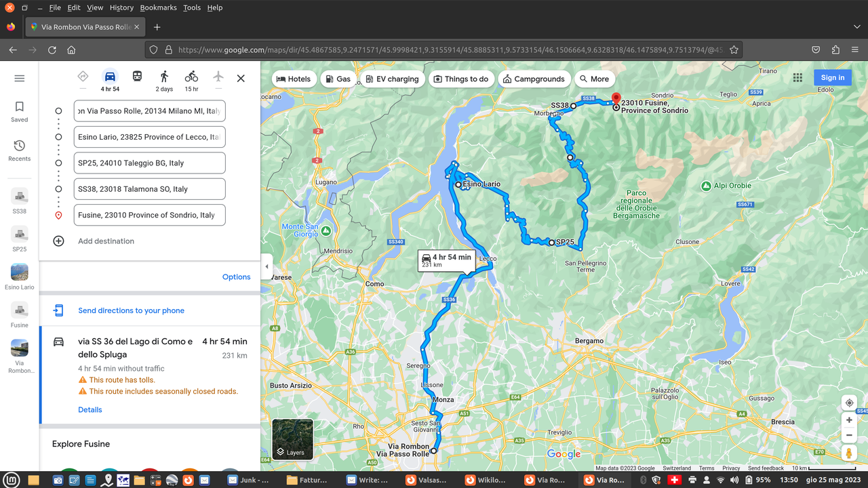Select transit travel mode
The height and width of the screenshot is (488, 868).
[x=137, y=77]
